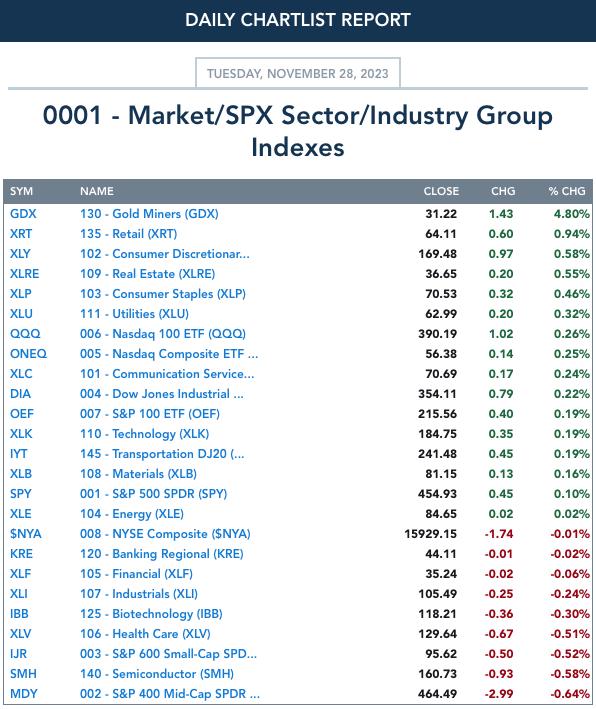Click the XLK symbol link
Screen dimensions: 596x709
coord(21,434)
